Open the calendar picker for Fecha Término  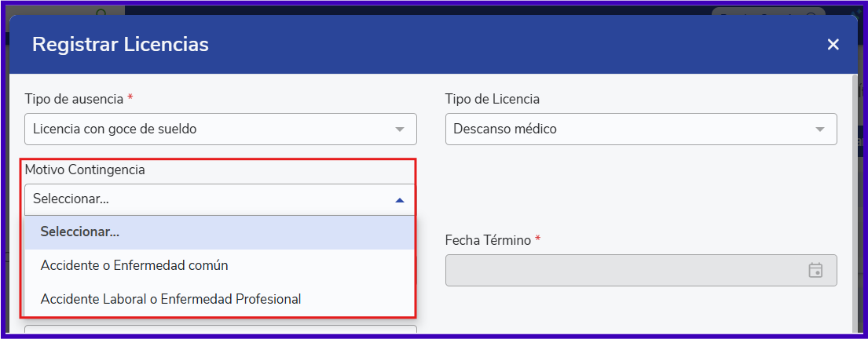[815, 270]
